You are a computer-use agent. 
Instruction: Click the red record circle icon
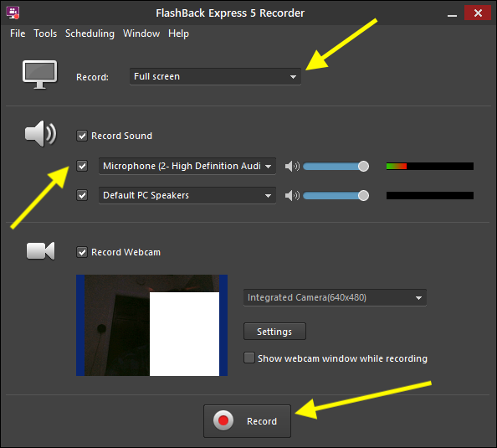tap(223, 420)
